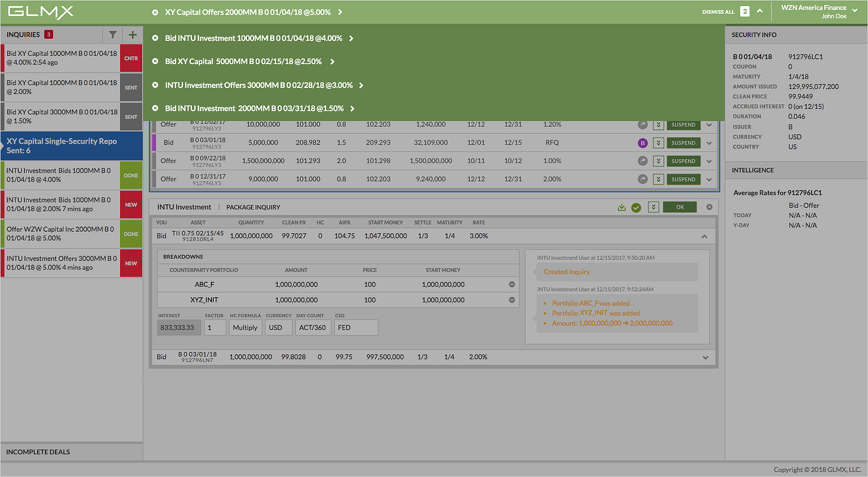Click the NEW badge on INTU Offers 3000MM inquiry
The height and width of the screenshot is (477, 868).
131,263
